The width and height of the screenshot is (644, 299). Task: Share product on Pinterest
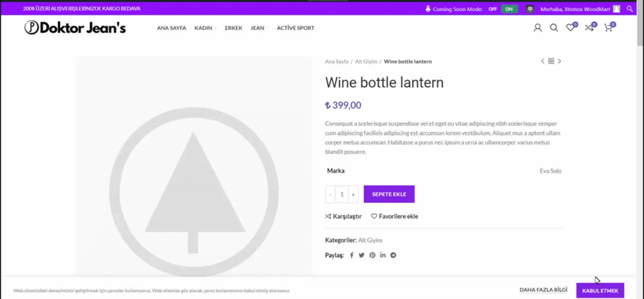point(372,255)
